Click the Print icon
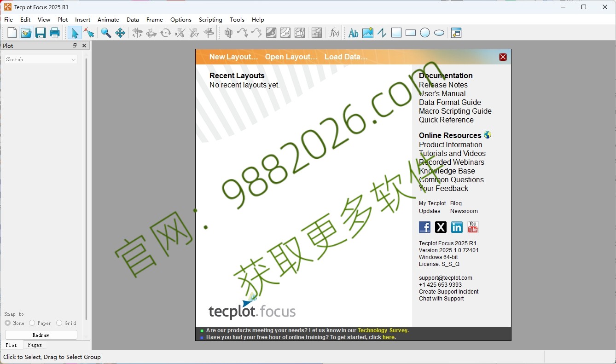This screenshot has height=364, width=616. [55, 33]
